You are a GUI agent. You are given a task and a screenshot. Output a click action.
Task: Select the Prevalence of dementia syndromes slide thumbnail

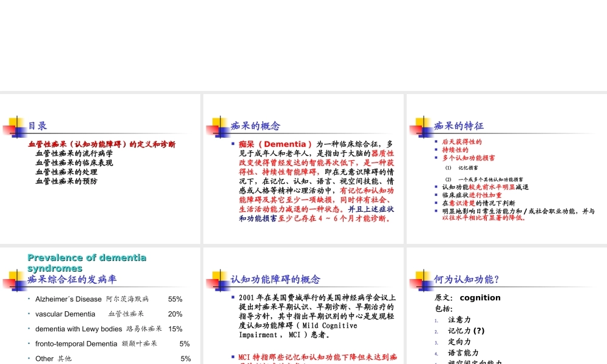click(x=100, y=303)
